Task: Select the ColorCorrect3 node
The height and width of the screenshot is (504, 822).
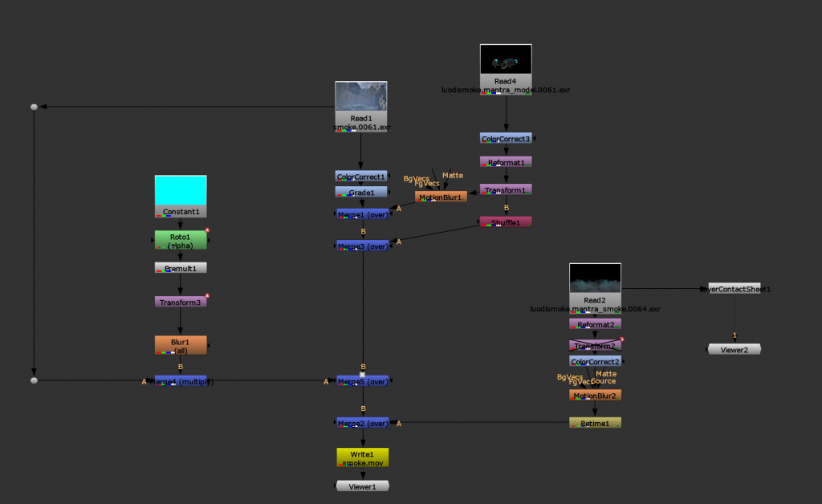Action: click(506, 138)
